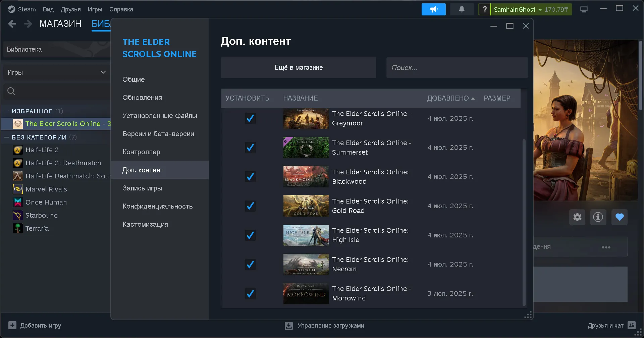
Task: Collapse the БЕЗ КАТЕГОРИИ category
Action: pyautogui.click(x=6, y=137)
